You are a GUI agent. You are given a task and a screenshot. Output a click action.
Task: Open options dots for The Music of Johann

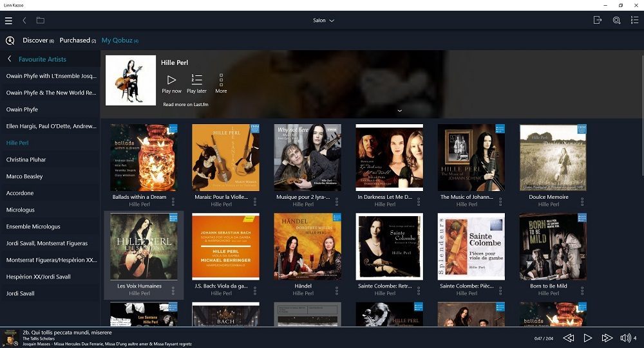(x=500, y=201)
